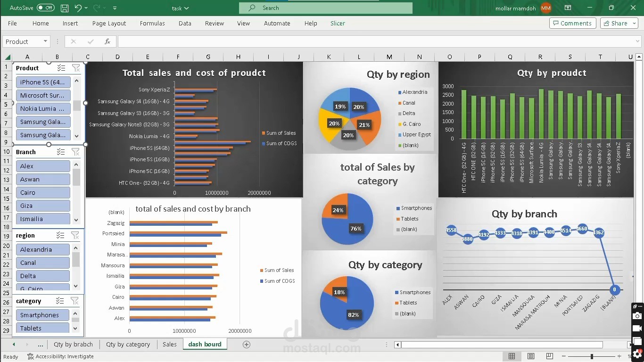Select Smartphones in category slicer
The width and height of the screenshot is (644, 362).
(x=43, y=315)
